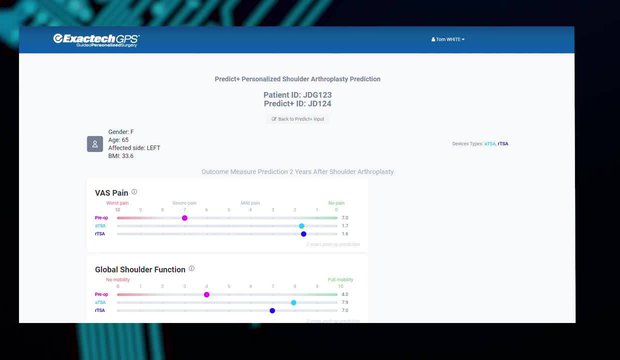The height and width of the screenshot is (360, 620).
Task: Click the rTSA device type link
Action: click(x=503, y=144)
